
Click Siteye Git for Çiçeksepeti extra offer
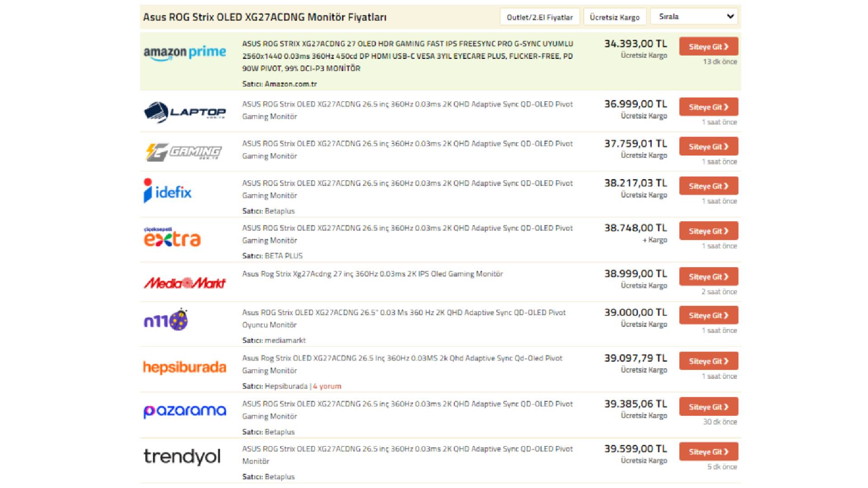pos(708,231)
